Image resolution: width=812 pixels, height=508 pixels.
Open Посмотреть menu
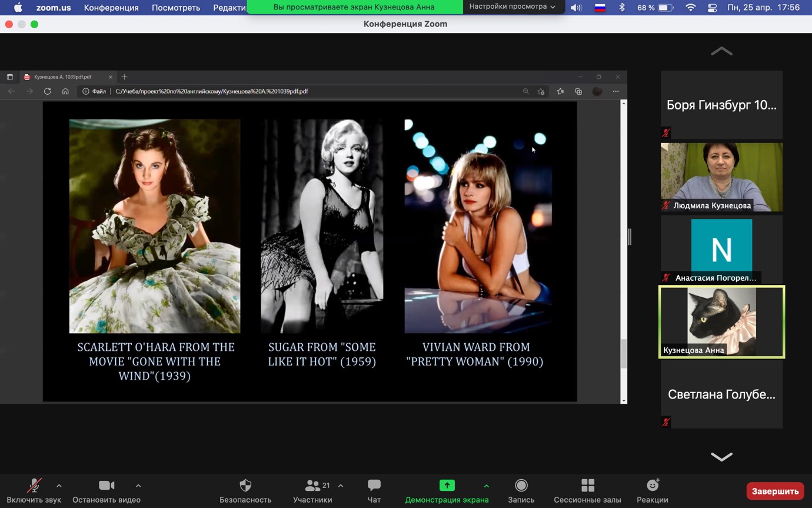pyautogui.click(x=176, y=8)
